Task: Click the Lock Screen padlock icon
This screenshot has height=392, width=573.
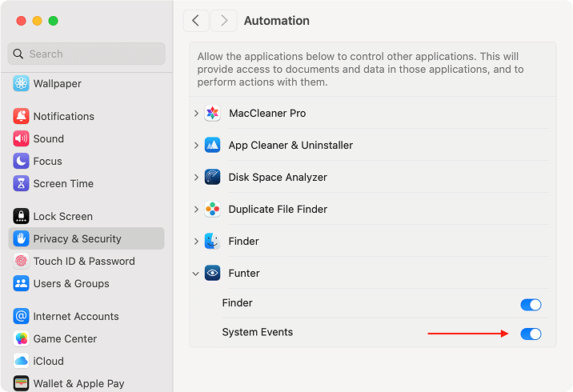Action: (21, 216)
